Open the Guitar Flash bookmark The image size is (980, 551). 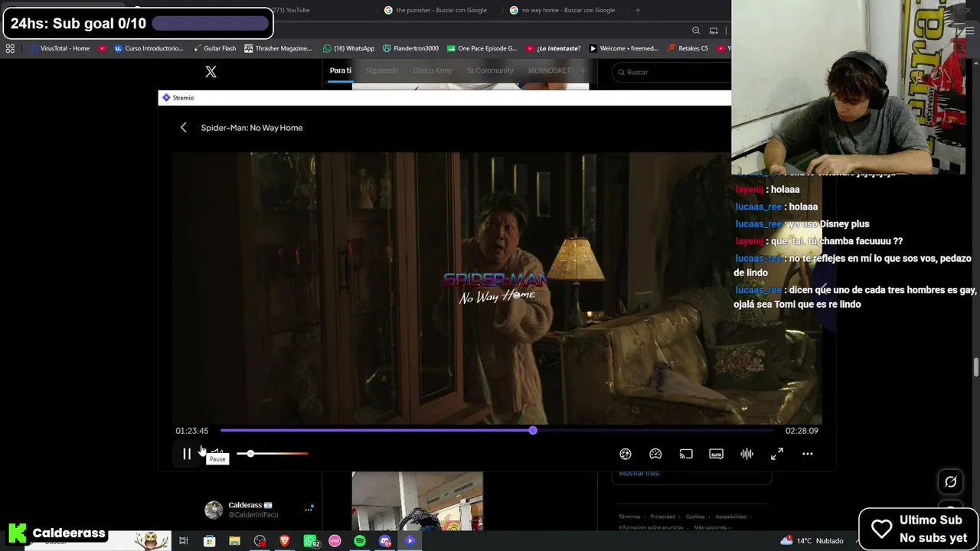point(214,48)
